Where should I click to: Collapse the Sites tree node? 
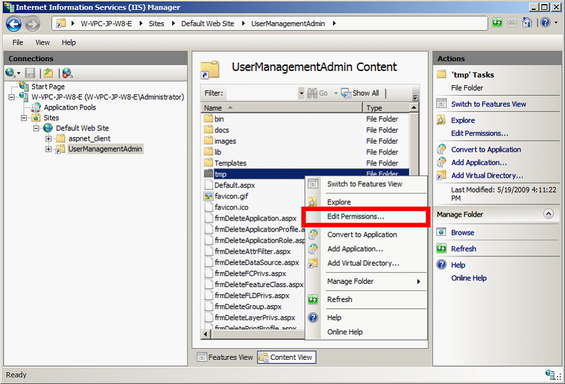tap(24, 118)
